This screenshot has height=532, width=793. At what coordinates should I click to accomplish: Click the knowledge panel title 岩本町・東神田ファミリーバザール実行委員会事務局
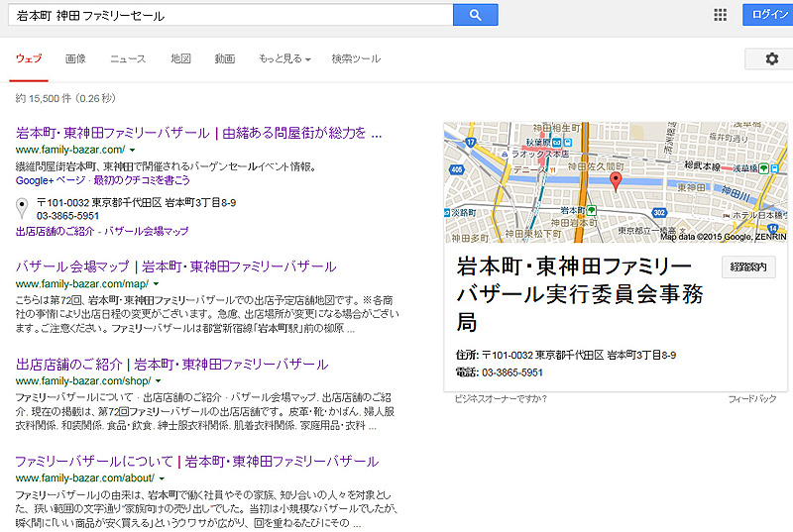[x=580, y=293]
